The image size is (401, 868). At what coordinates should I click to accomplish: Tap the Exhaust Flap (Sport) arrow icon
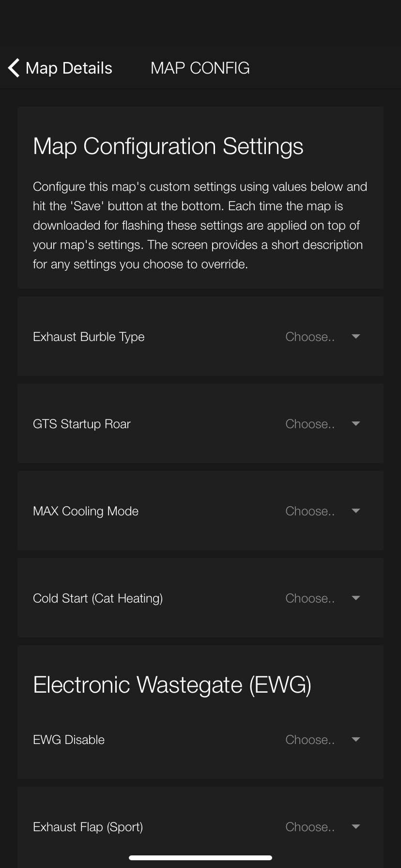click(x=356, y=827)
